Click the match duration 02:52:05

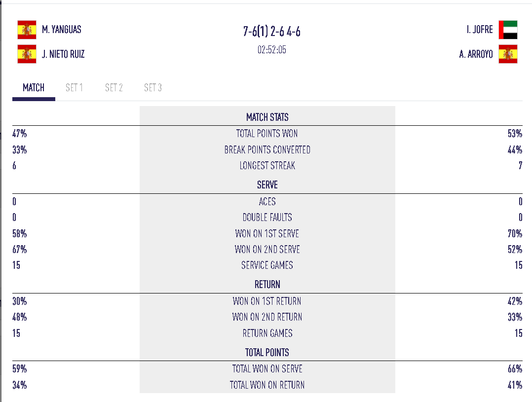pyautogui.click(x=272, y=50)
